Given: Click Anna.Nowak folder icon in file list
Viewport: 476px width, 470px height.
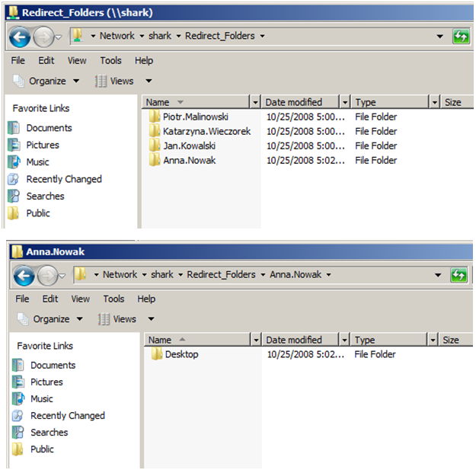Looking at the screenshot, I should [x=155, y=160].
